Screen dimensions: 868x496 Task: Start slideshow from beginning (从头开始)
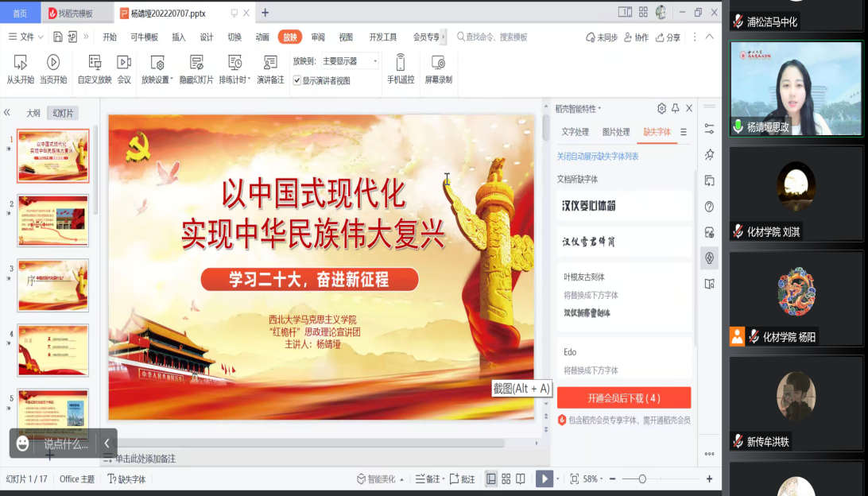(20, 69)
